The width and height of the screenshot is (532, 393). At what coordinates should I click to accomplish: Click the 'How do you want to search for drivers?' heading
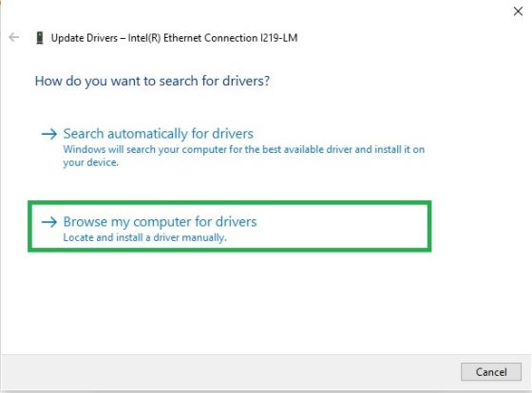click(x=152, y=81)
